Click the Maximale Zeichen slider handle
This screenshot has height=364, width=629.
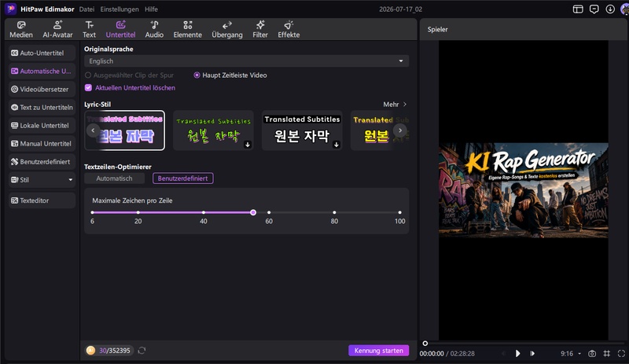pos(253,212)
